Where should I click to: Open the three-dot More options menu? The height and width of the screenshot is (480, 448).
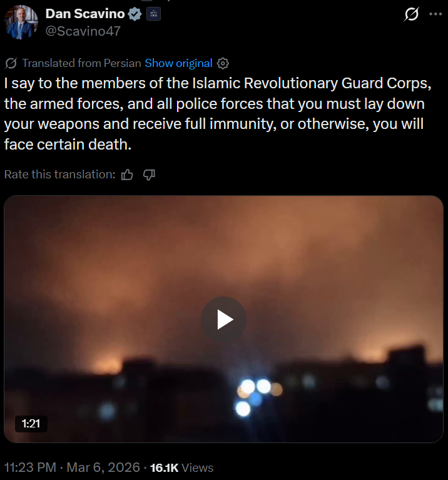click(435, 14)
